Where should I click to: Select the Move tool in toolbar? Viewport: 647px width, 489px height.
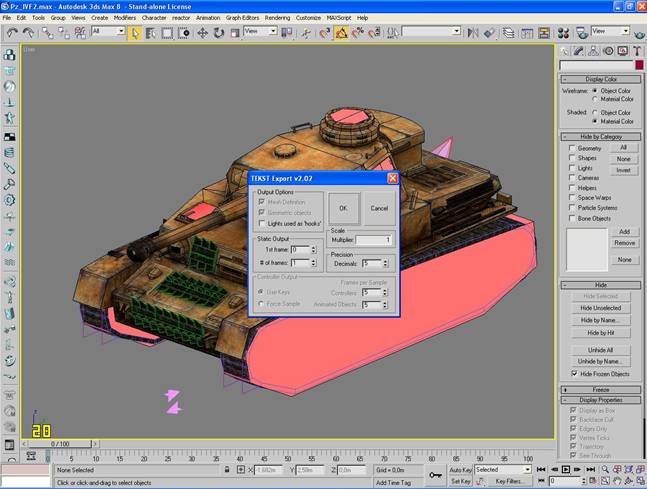202,33
